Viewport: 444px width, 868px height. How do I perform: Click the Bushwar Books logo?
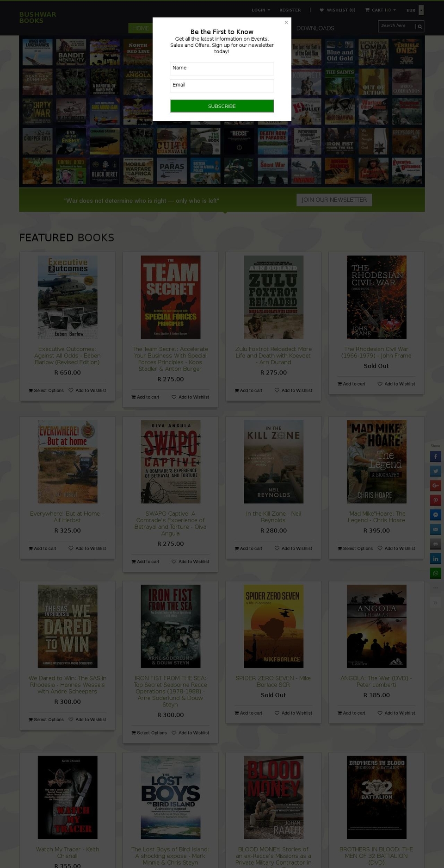point(37,18)
